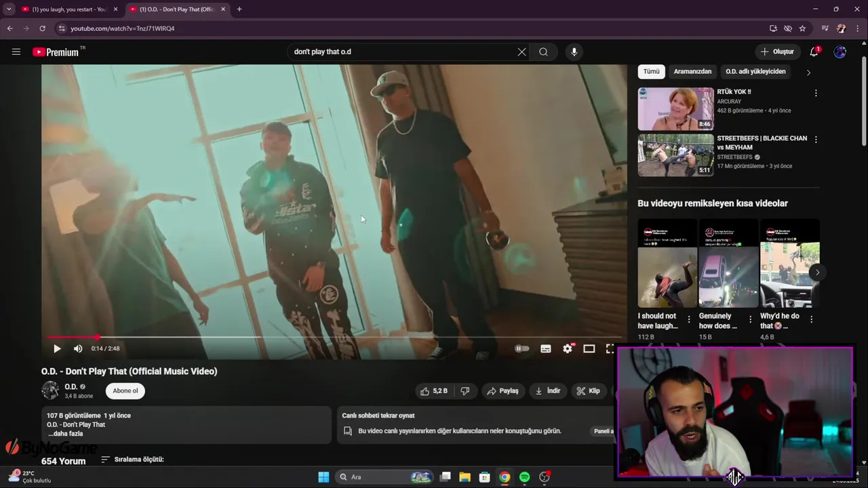This screenshot has height=488, width=868.
Task: Switch to theater mode
Action: 589,348
